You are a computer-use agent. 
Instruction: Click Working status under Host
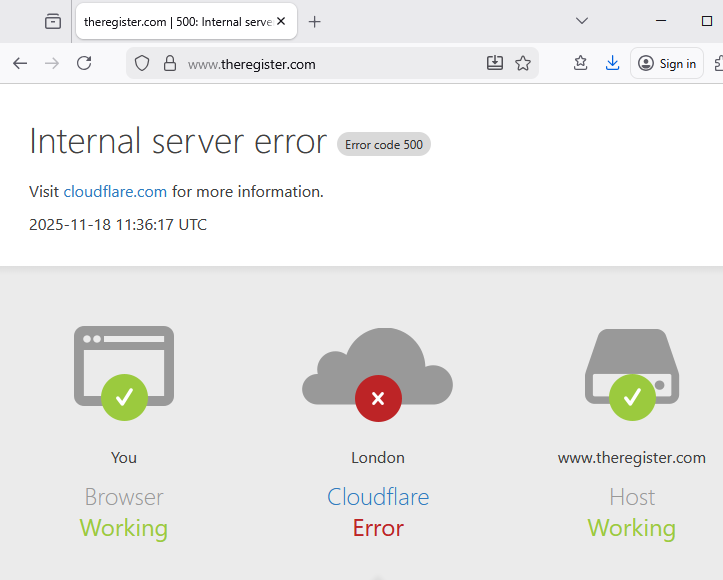632,528
